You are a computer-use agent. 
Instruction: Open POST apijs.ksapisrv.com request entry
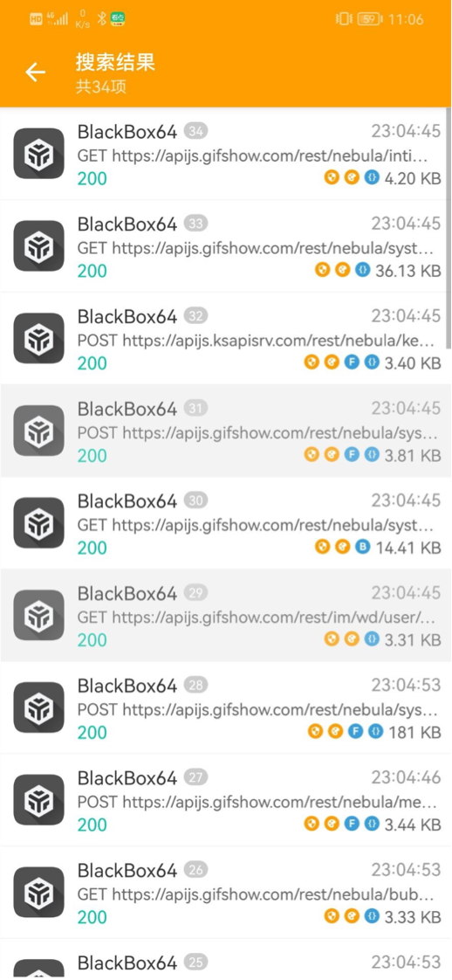[226, 338]
